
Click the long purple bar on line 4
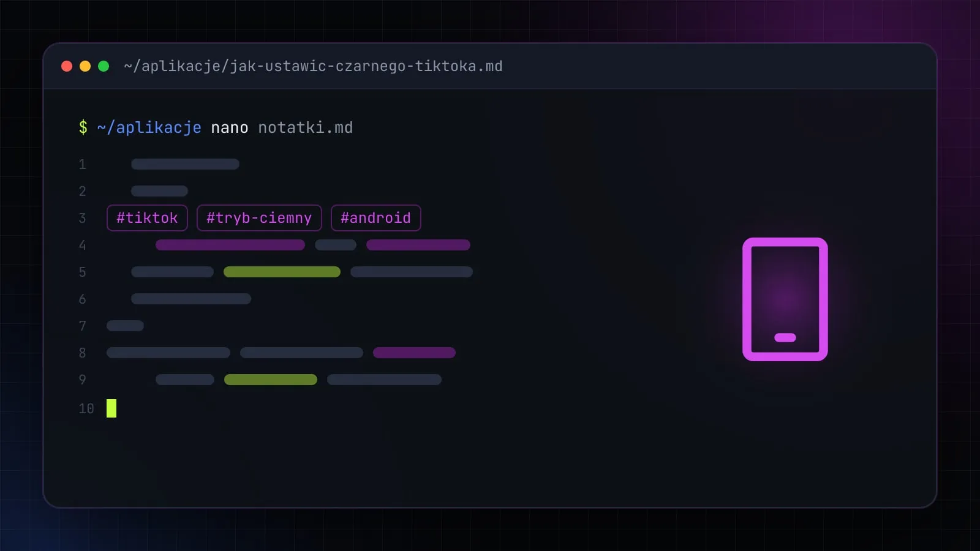(230, 245)
